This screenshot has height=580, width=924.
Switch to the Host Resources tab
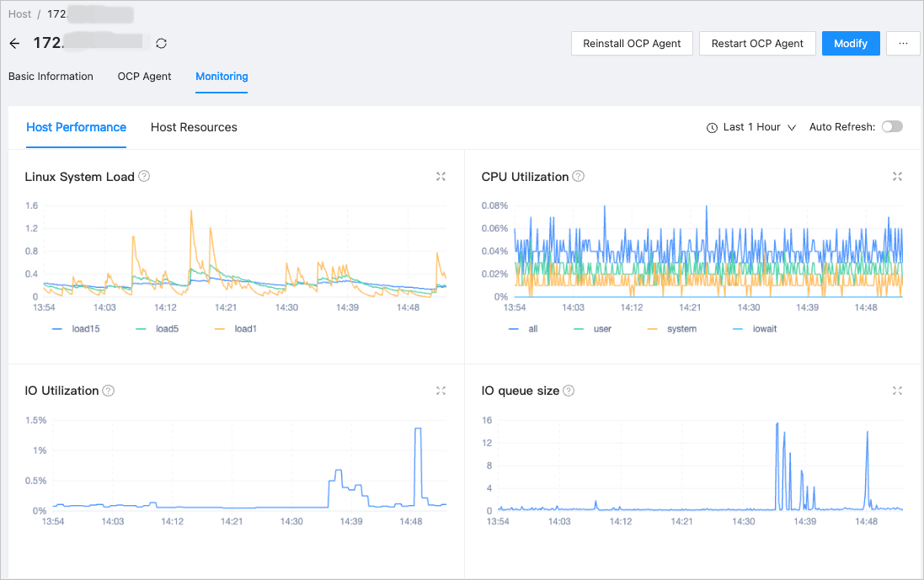tap(194, 127)
